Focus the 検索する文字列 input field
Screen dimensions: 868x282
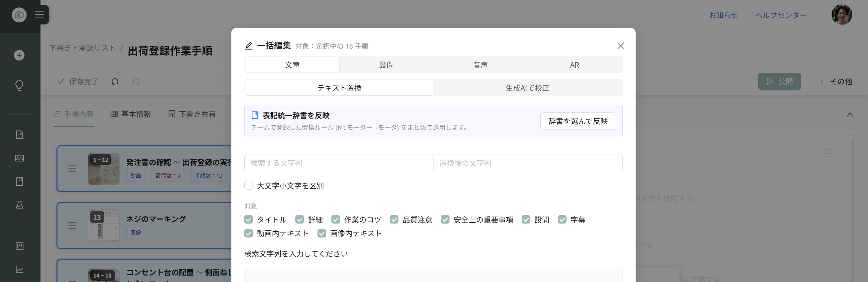339,163
